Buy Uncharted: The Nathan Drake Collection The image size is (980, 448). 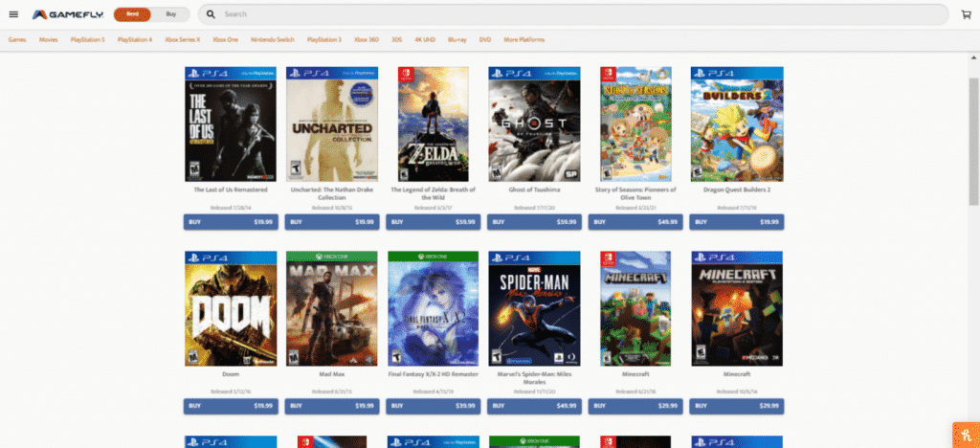point(332,222)
